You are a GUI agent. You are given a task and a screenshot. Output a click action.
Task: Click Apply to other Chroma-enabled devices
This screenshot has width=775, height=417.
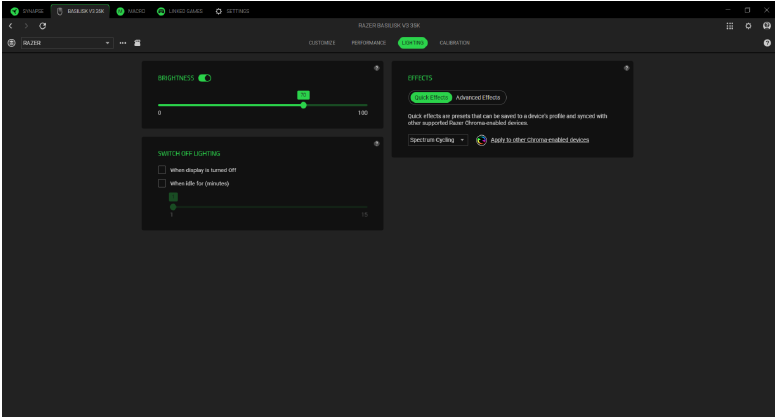(x=540, y=140)
